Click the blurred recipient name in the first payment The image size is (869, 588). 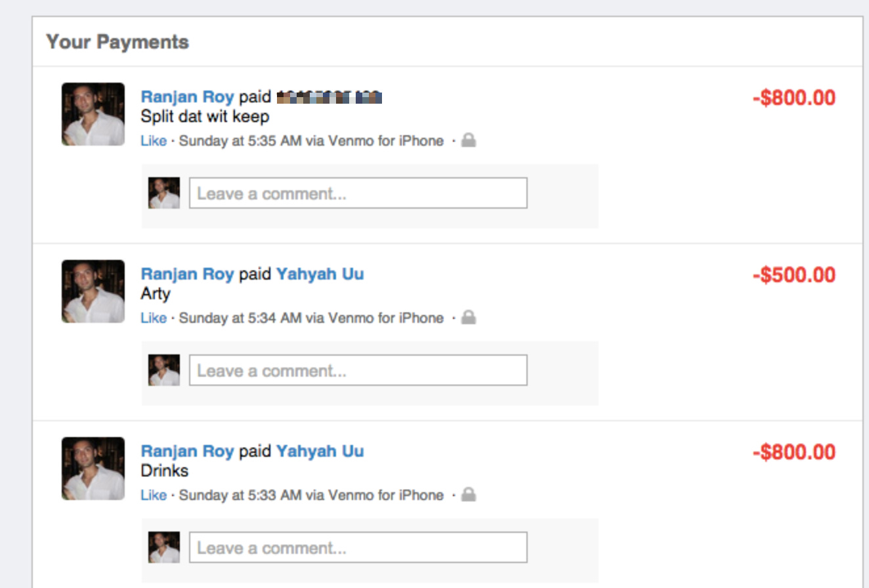(x=329, y=98)
